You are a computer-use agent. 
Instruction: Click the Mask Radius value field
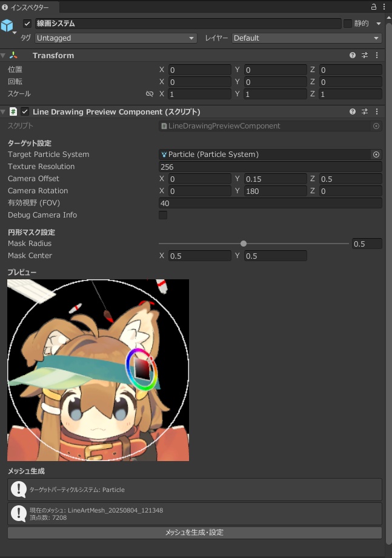tap(367, 244)
